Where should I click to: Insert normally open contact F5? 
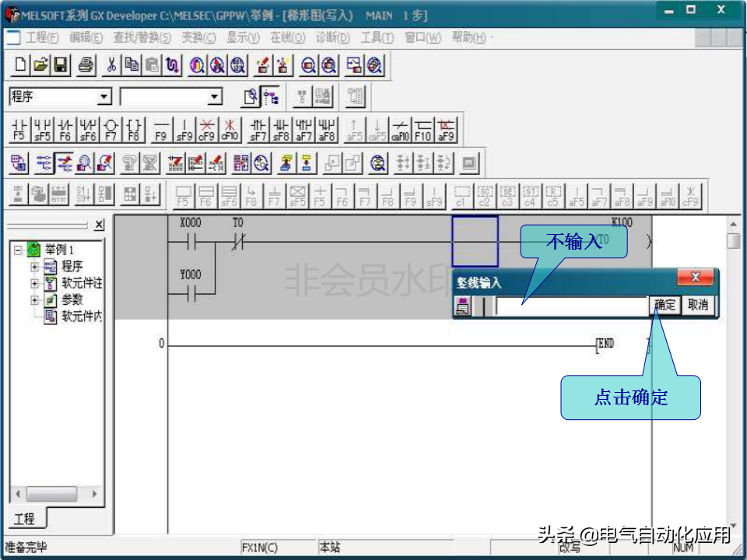click(x=19, y=130)
